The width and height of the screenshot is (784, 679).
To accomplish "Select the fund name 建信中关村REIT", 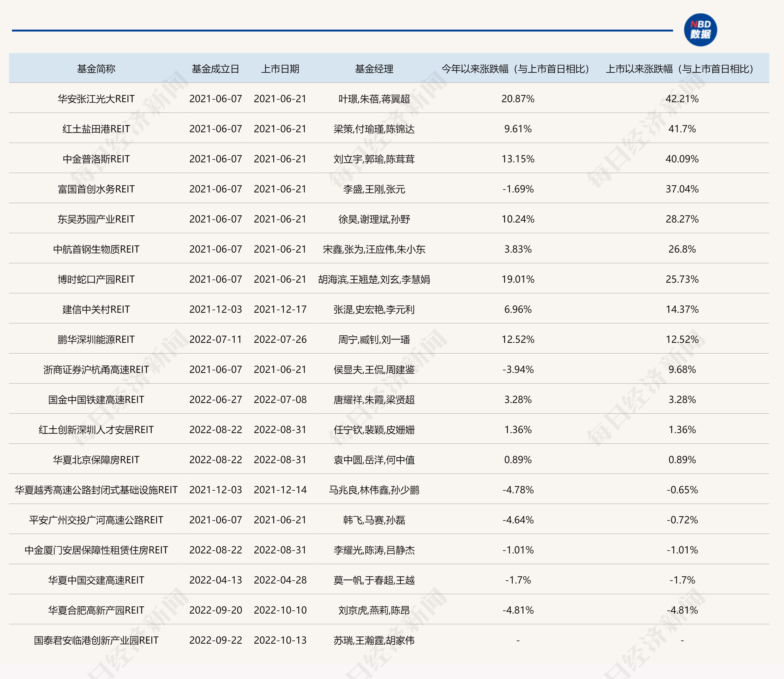I will (96, 309).
